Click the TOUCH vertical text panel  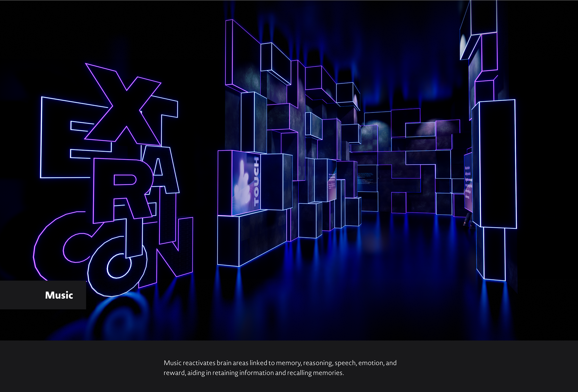pyautogui.click(x=256, y=182)
